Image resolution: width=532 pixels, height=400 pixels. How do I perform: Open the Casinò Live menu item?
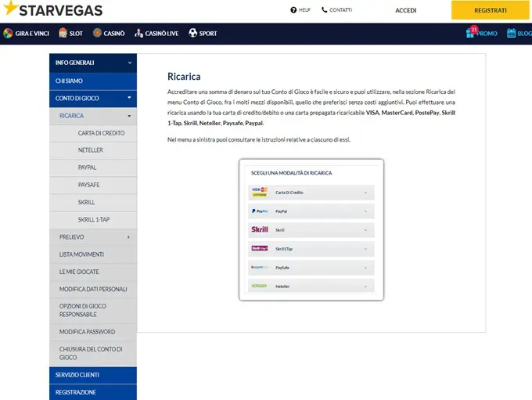156,34
